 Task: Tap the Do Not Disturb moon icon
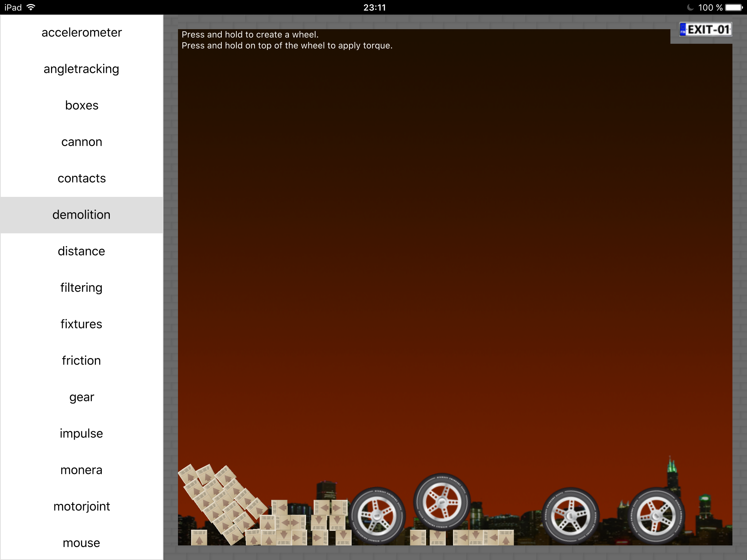(690, 7)
